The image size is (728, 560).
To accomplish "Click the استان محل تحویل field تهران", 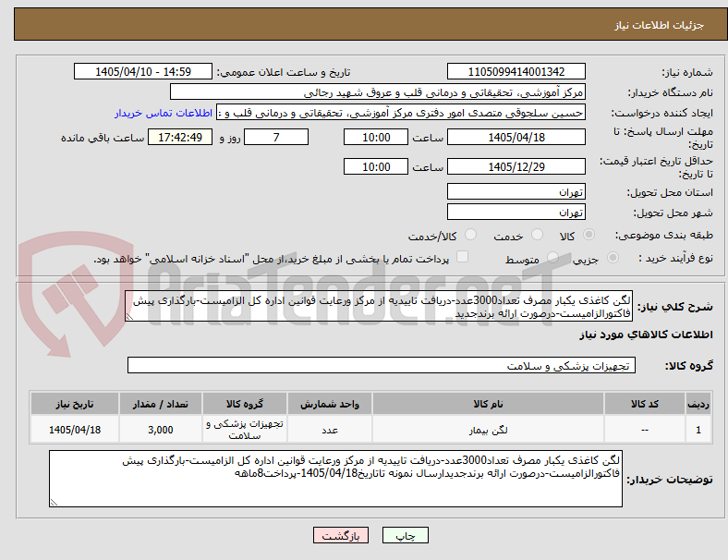I will coord(516,191).
